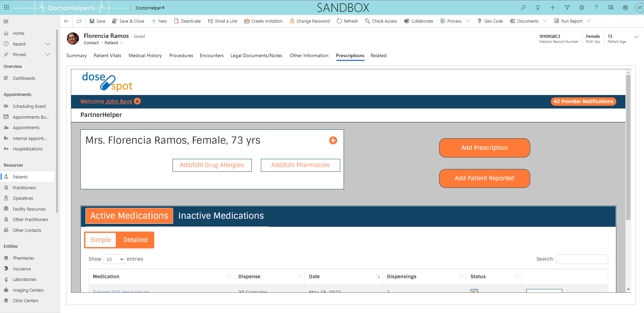Click Change Password command

(x=310, y=21)
